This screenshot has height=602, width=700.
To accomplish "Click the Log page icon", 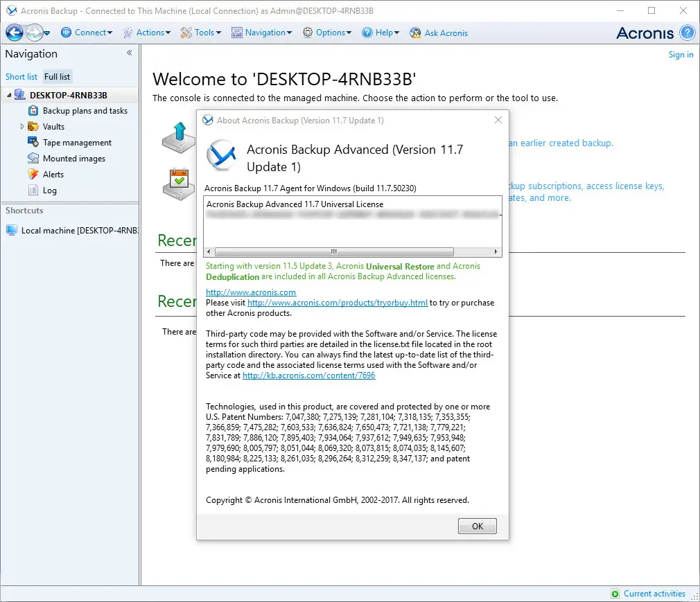I will coord(33,190).
